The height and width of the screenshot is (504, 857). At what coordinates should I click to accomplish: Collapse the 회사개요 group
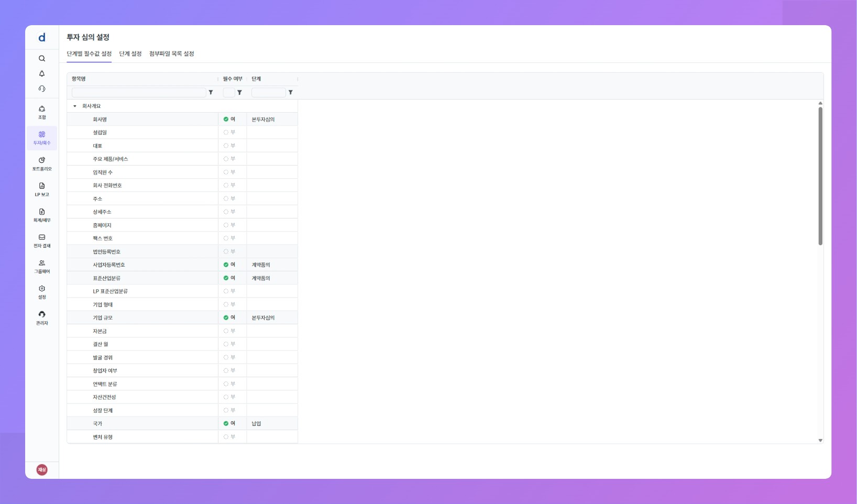[75, 106]
